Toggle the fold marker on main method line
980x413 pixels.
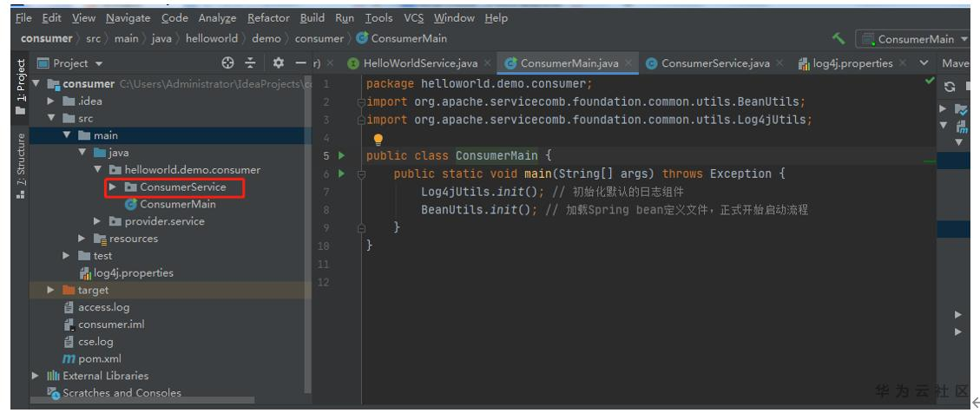click(x=361, y=174)
